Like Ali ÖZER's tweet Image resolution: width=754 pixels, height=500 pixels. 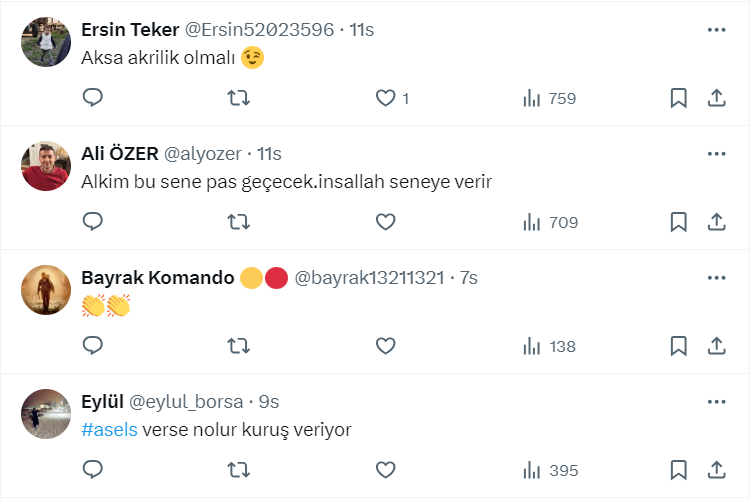click(385, 222)
